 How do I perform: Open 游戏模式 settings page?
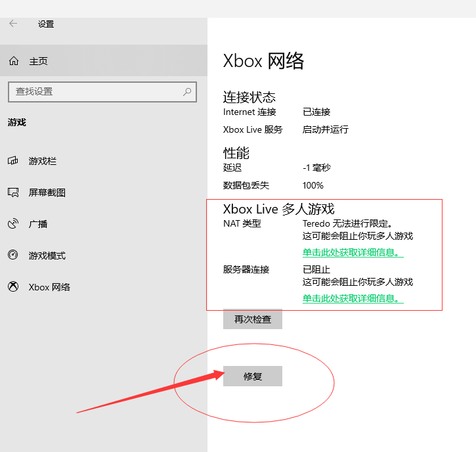coord(104,256)
